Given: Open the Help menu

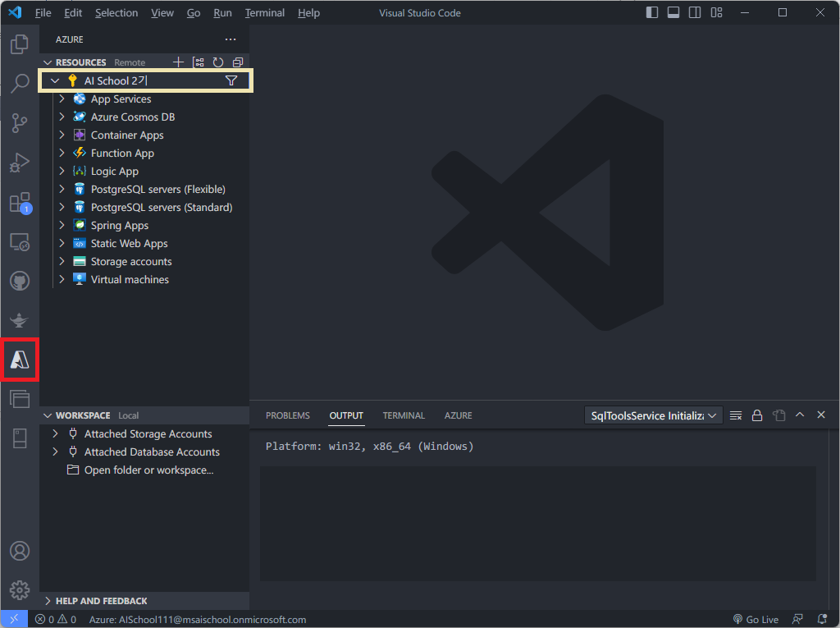Looking at the screenshot, I should pos(308,12).
